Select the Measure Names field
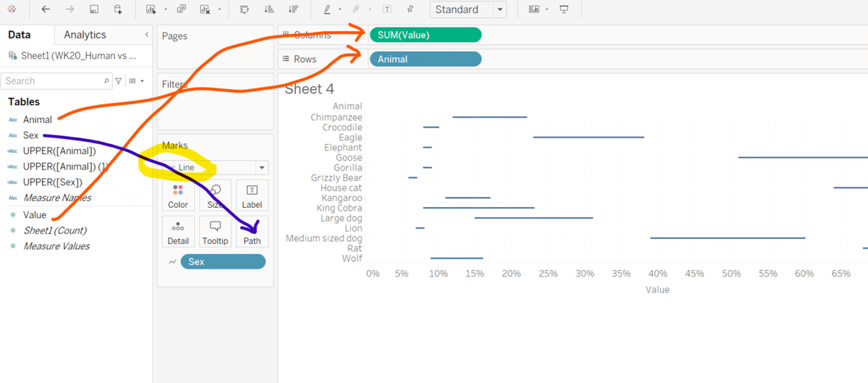Viewport: 868px width, 383px height. 57,198
